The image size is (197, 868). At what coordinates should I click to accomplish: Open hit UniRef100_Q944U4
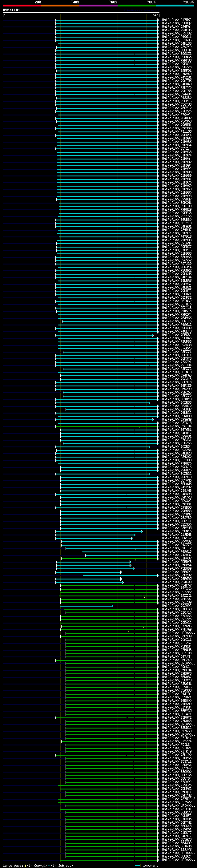pos(176,94)
